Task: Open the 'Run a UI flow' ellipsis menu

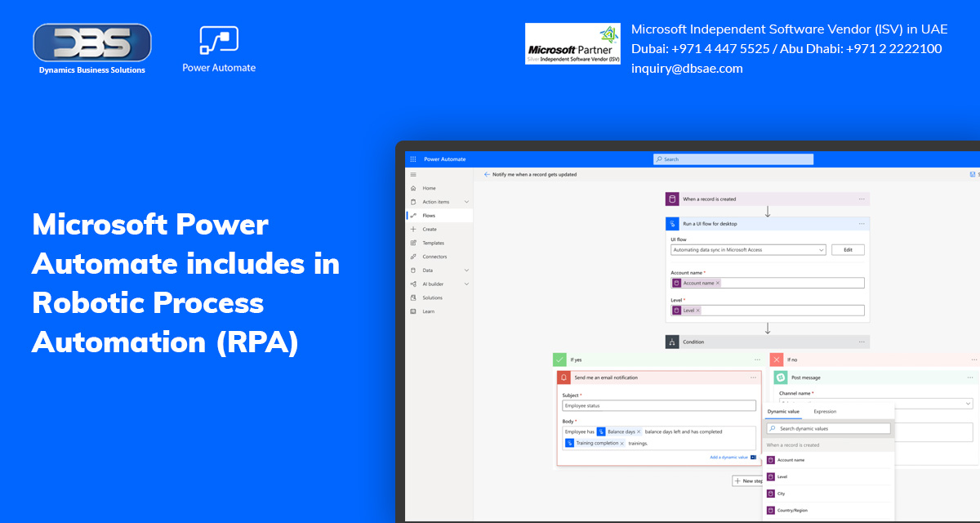Action: (x=861, y=223)
